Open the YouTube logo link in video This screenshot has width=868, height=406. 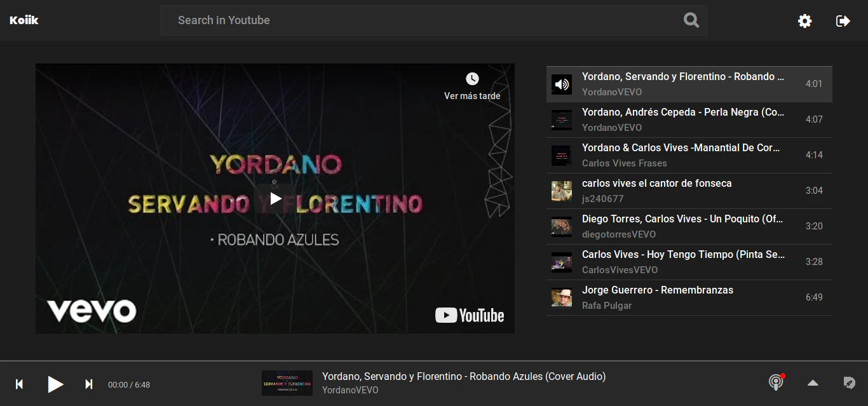click(x=470, y=315)
